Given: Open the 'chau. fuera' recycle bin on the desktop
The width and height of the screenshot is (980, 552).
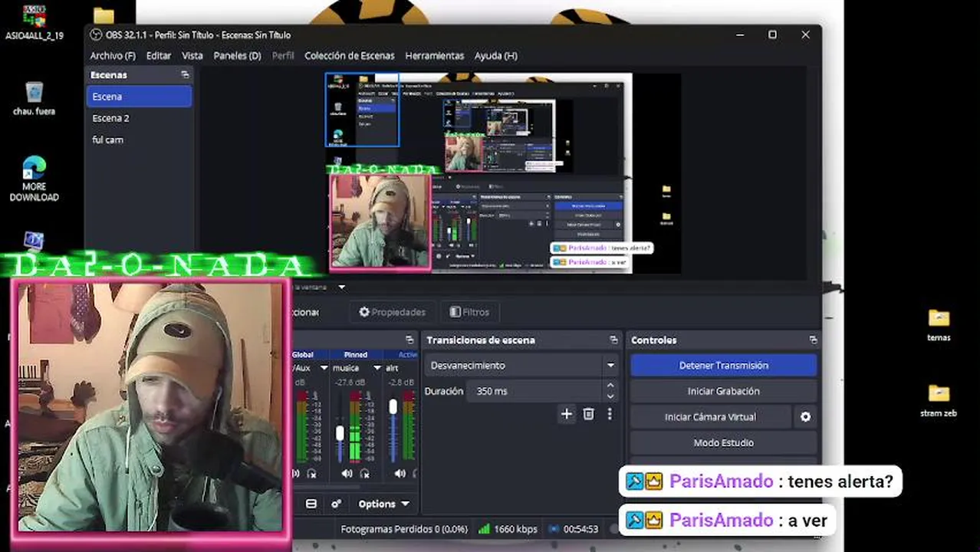Looking at the screenshot, I should pos(34,97).
